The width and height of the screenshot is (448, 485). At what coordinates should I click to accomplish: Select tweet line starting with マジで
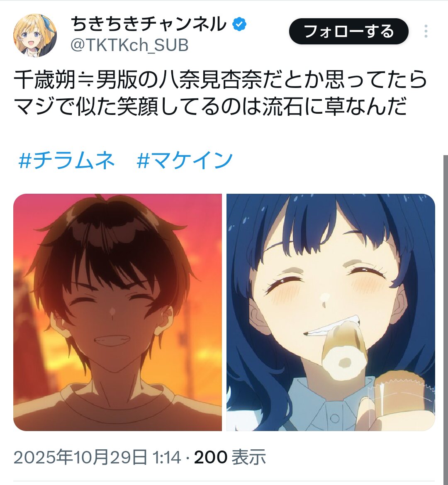(210, 106)
